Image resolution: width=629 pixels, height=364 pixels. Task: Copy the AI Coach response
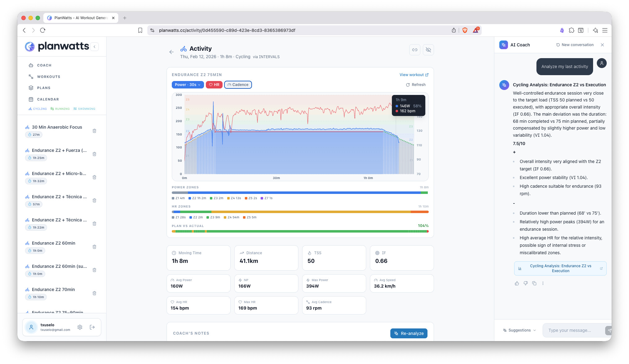point(534,283)
